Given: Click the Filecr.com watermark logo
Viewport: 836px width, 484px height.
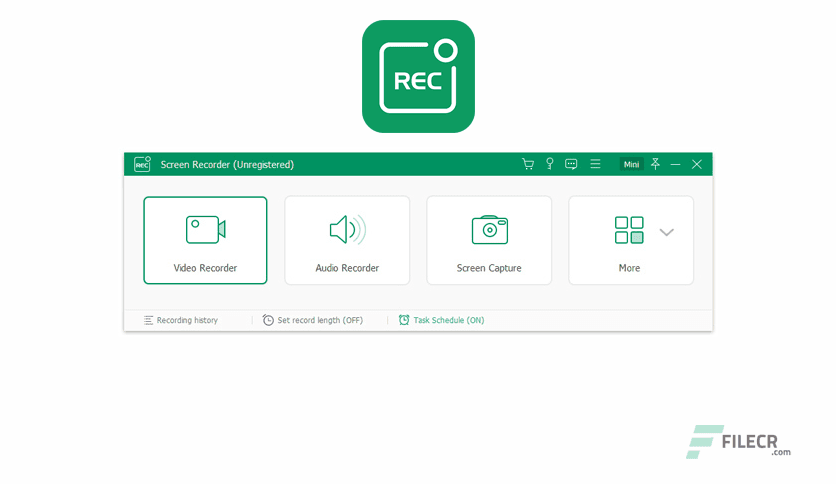Looking at the screenshot, I should (739, 441).
